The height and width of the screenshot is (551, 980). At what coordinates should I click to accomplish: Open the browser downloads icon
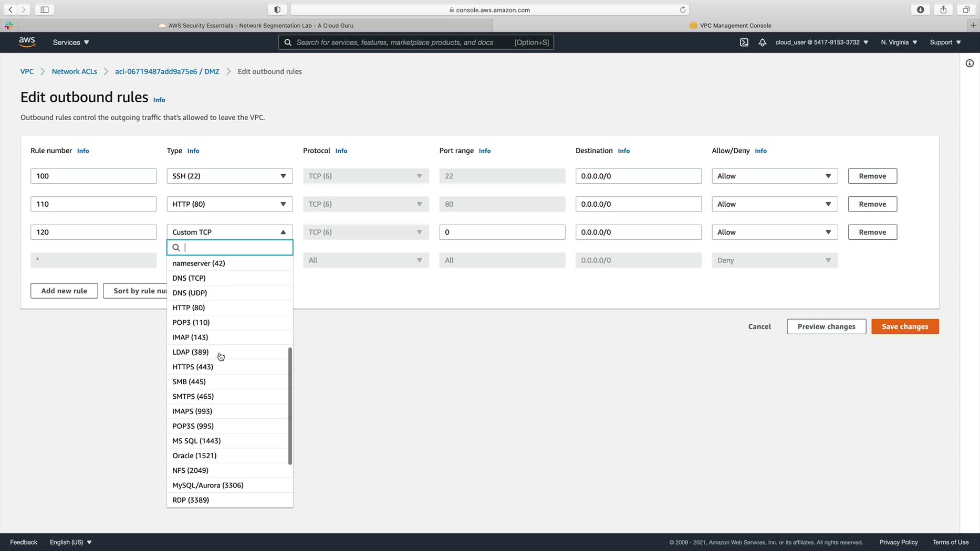point(921,9)
